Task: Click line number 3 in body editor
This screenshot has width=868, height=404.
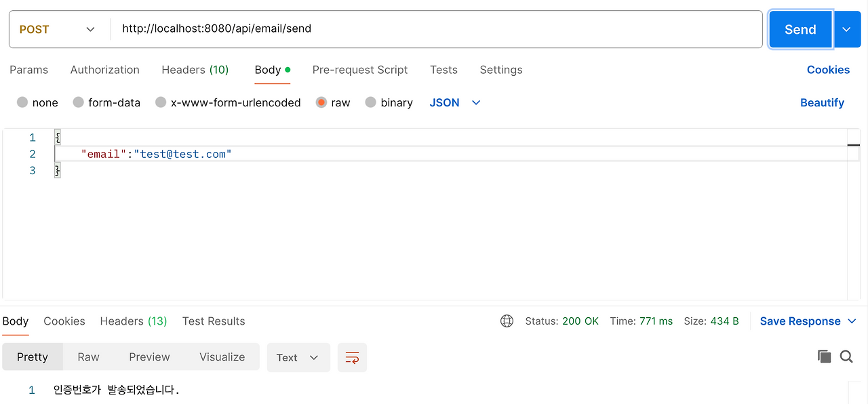Action: click(32, 171)
